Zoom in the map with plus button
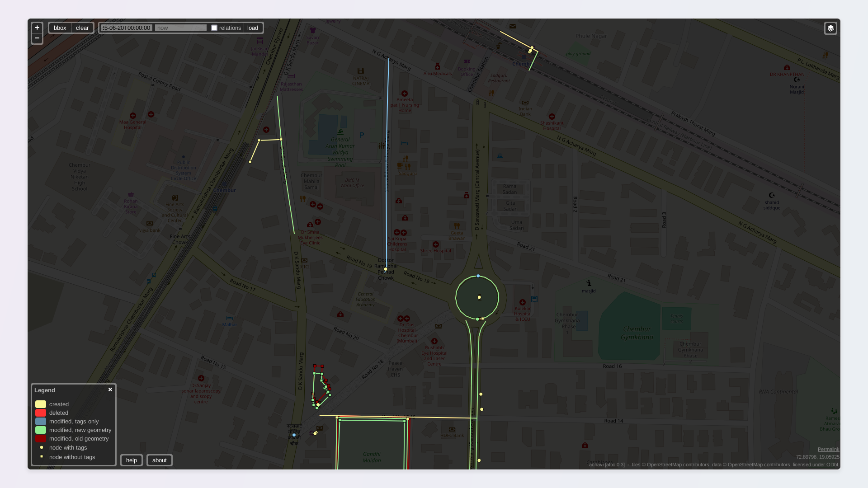 click(x=37, y=28)
